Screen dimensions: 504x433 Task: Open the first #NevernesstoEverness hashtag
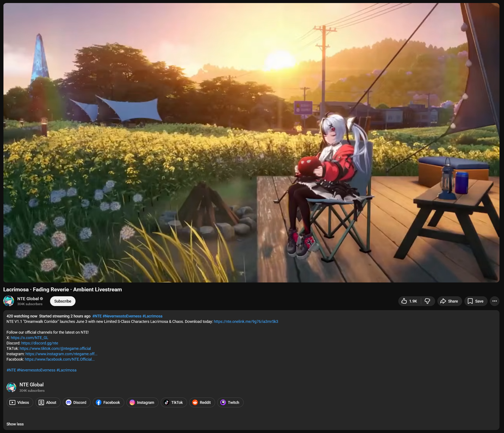[122, 316]
